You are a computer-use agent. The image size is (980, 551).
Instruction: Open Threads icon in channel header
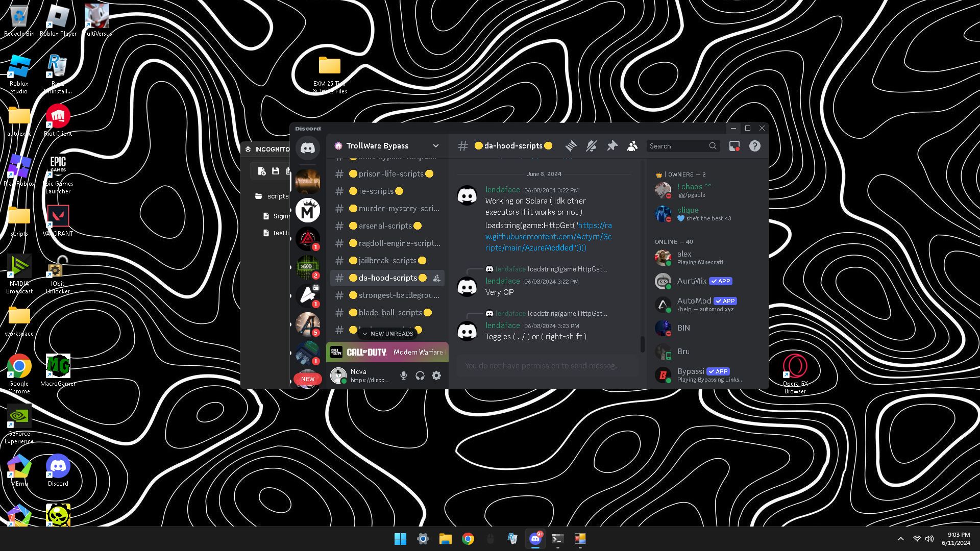tap(571, 146)
